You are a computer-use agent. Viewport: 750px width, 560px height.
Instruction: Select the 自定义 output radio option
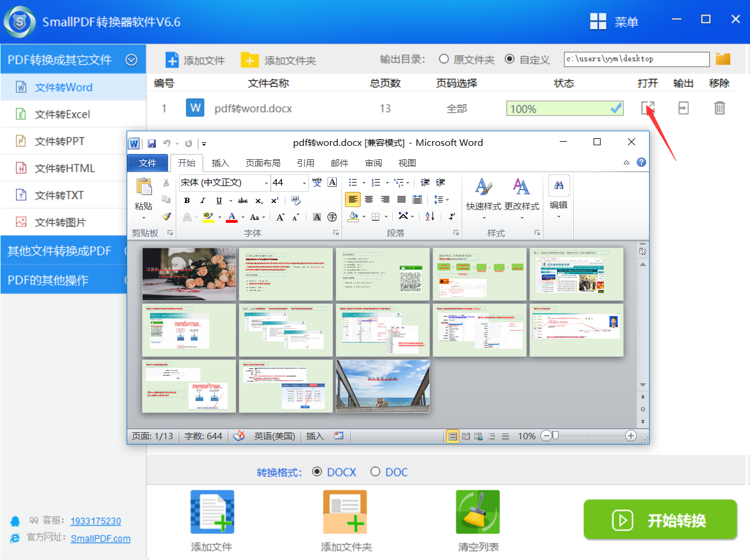[x=510, y=59]
